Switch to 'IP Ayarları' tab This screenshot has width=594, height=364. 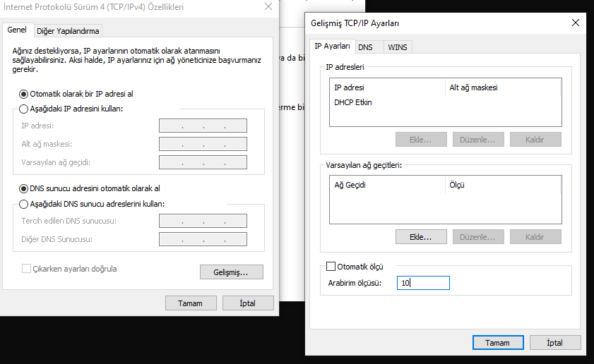[332, 46]
